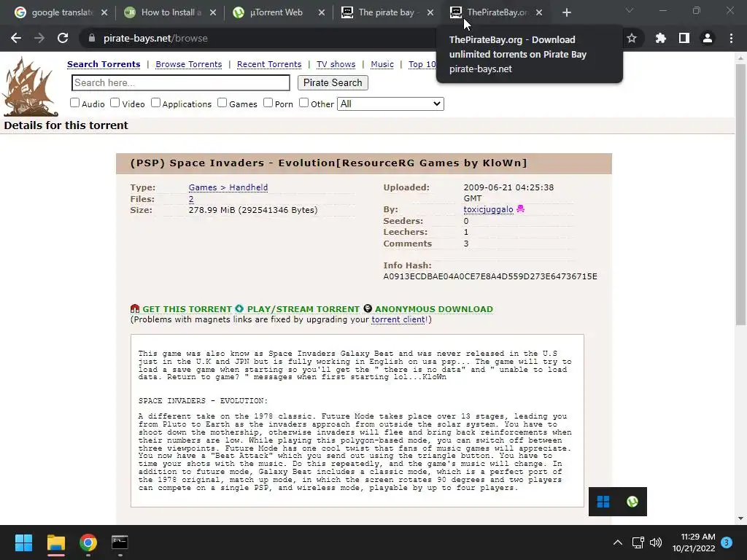Check the Games checkbox
This screenshot has height=560, width=747.
222,102
